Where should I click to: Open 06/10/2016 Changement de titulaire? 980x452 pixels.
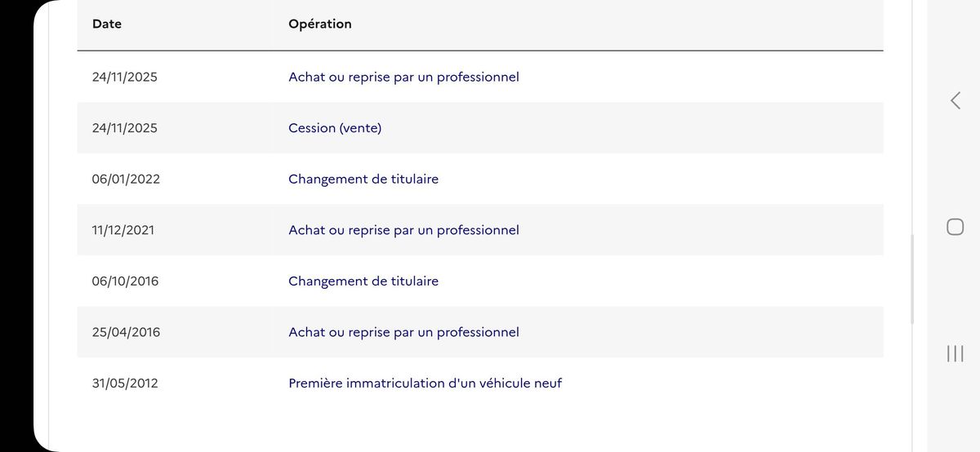click(363, 281)
